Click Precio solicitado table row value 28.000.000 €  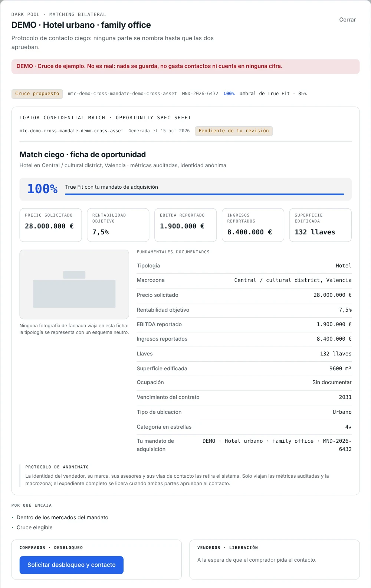click(332, 295)
